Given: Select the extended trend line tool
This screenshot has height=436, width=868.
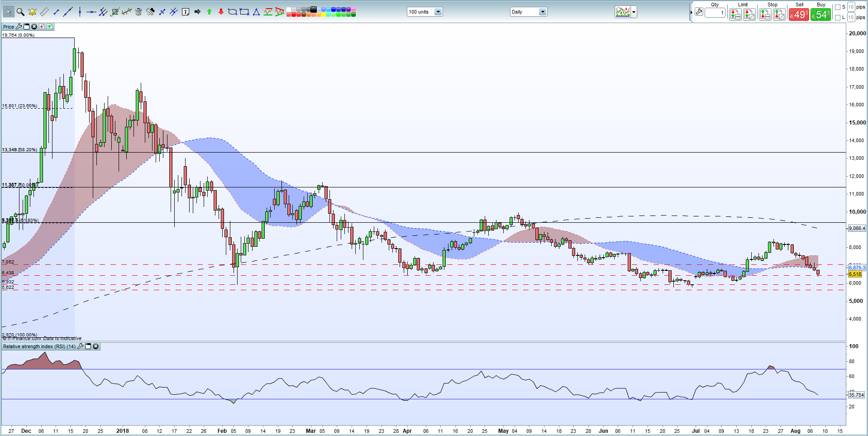Looking at the screenshot, I should point(68,12).
